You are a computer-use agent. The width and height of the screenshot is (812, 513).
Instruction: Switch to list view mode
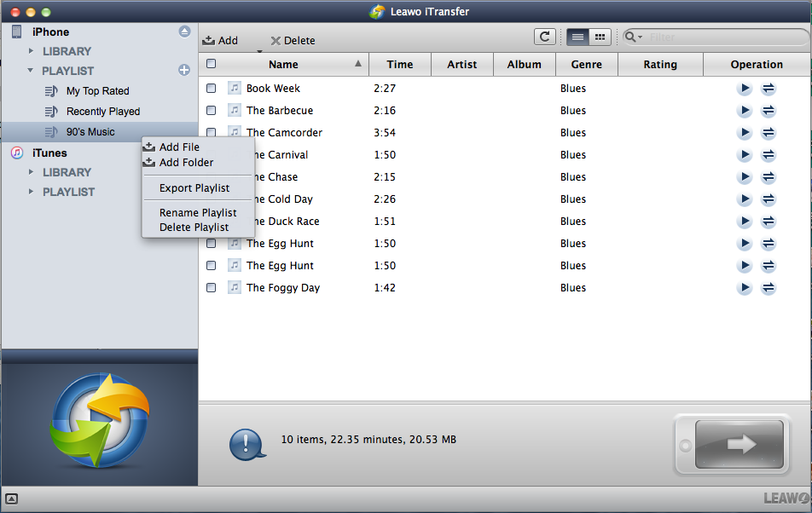click(x=577, y=37)
